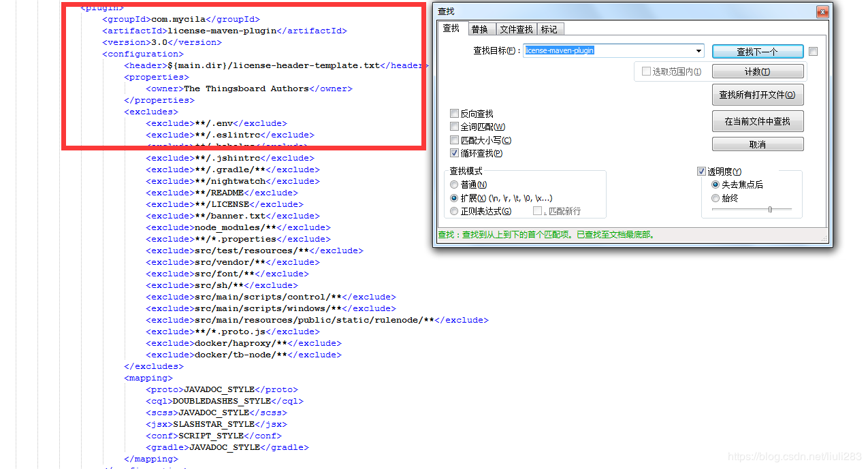Screen dimensions: 868x469
Task: Click the groupId com.mycila line
Action: coord(181,19)
